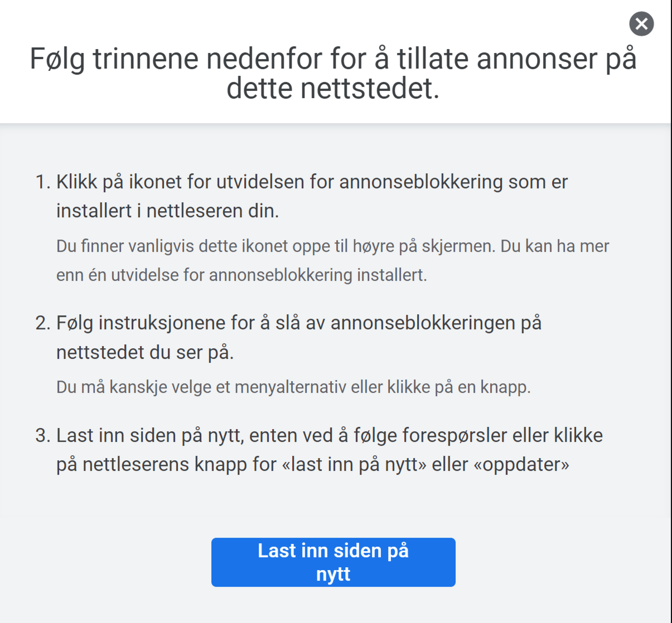The height and width of the screenshot is (623, 672).
Task: Close the ad-blocker instructions dialog
Action: (641, 24)
